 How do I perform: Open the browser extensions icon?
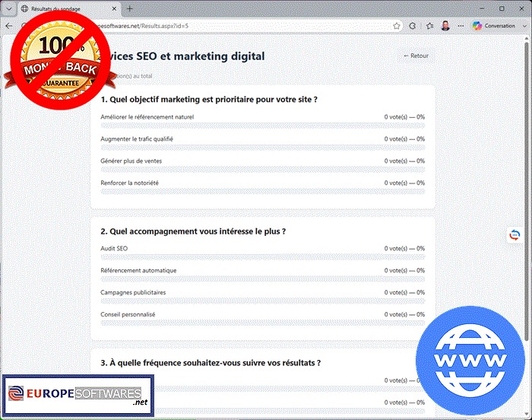[413, 26]
